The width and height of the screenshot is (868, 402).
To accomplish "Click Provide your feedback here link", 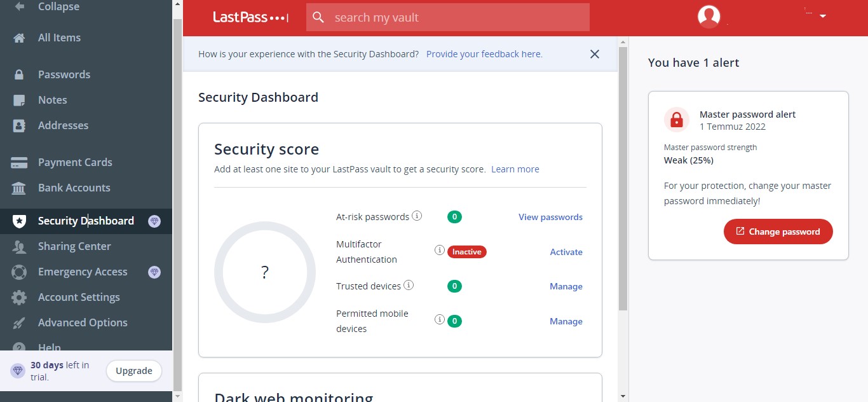I will tap(484, 54).
